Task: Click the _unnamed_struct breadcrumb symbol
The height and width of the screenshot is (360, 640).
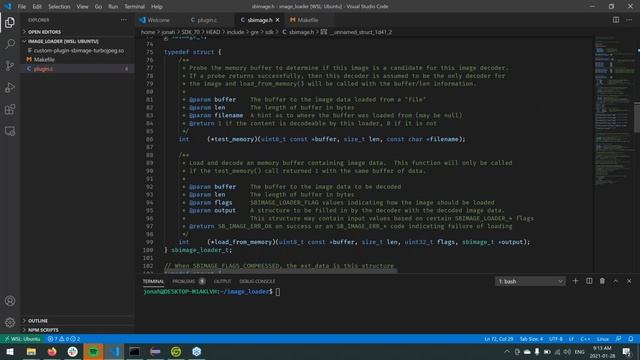Action: point(361,32)
